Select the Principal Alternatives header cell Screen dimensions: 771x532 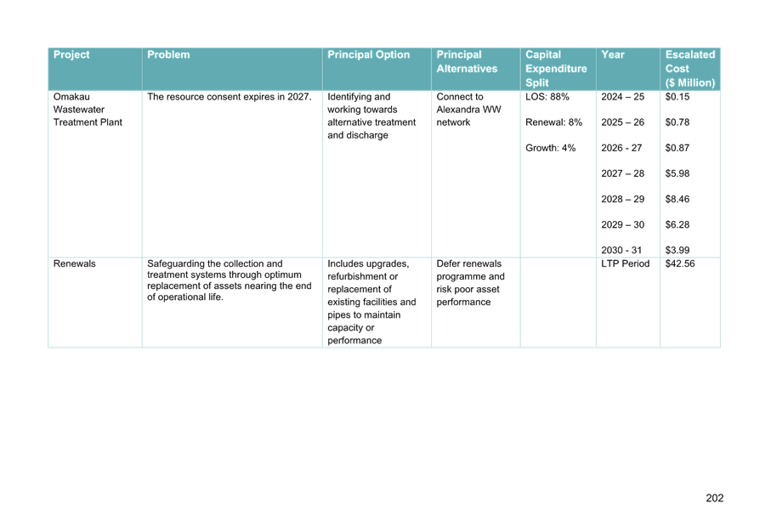click(x=467, y=61)
